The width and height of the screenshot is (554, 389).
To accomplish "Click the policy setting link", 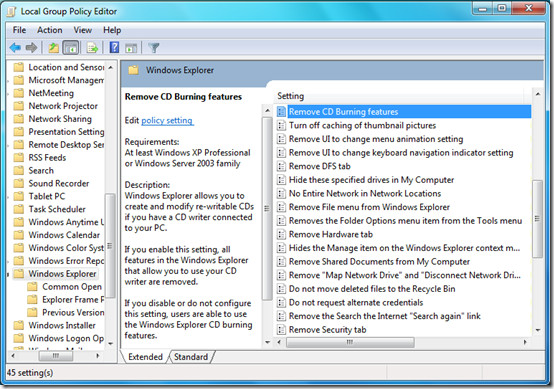I will 167,120.
